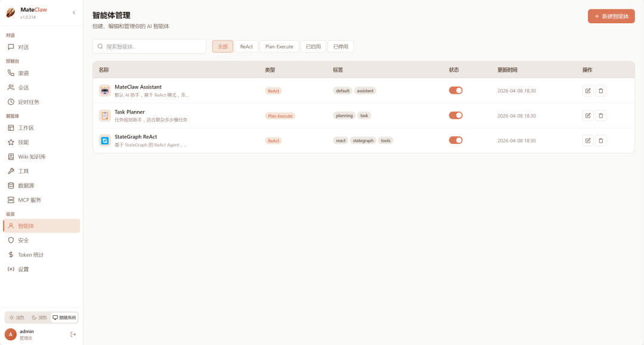This screenshot has width=644, height=345.
Task: Click the edit icon for StateGraph ReAct
Action: tap(588, 141)
